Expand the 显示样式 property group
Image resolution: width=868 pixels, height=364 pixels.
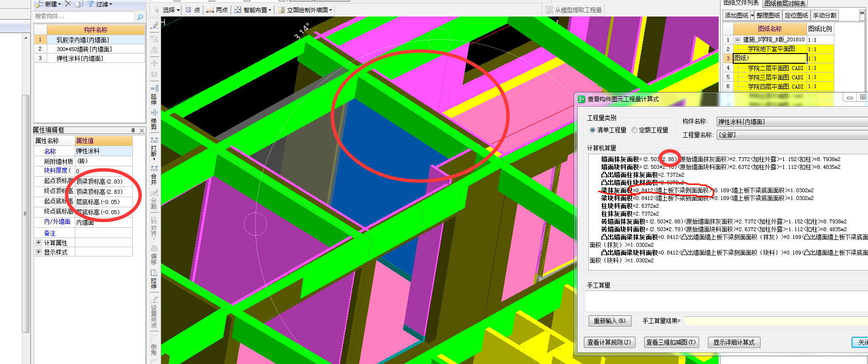click(x=38, y=252)
